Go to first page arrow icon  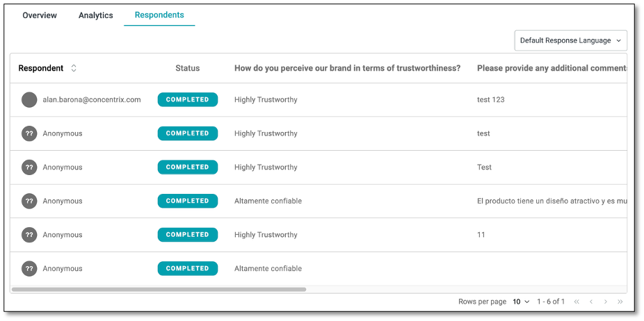pos(576,302)
